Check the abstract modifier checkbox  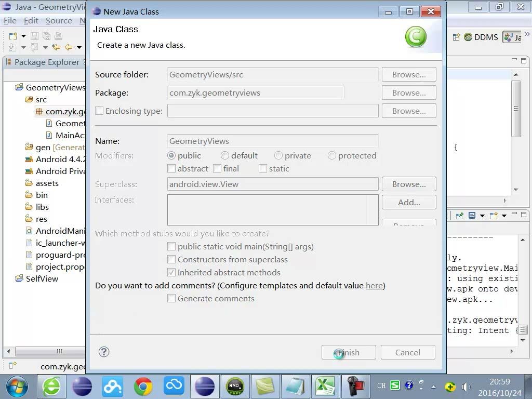[x=171, y=169]
